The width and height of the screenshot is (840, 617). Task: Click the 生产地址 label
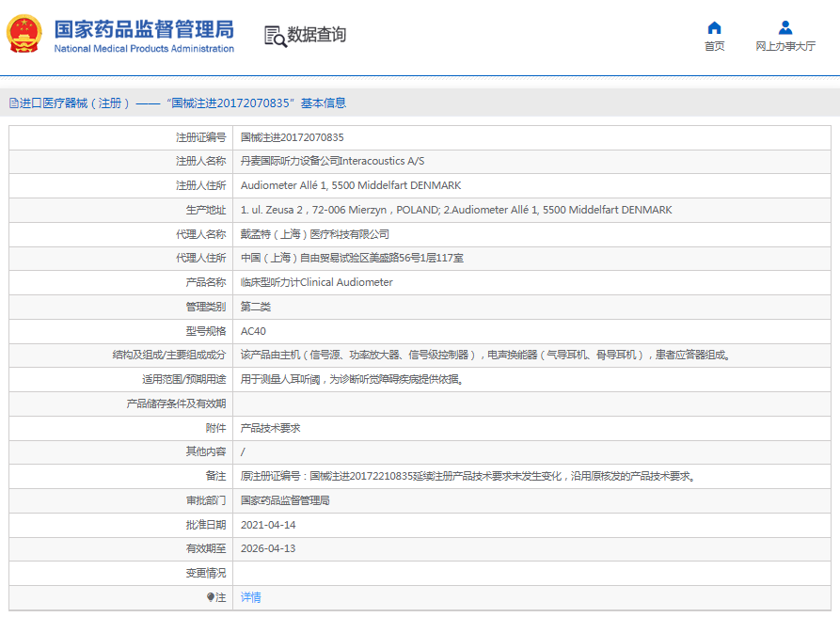click(x=206, y=210)
